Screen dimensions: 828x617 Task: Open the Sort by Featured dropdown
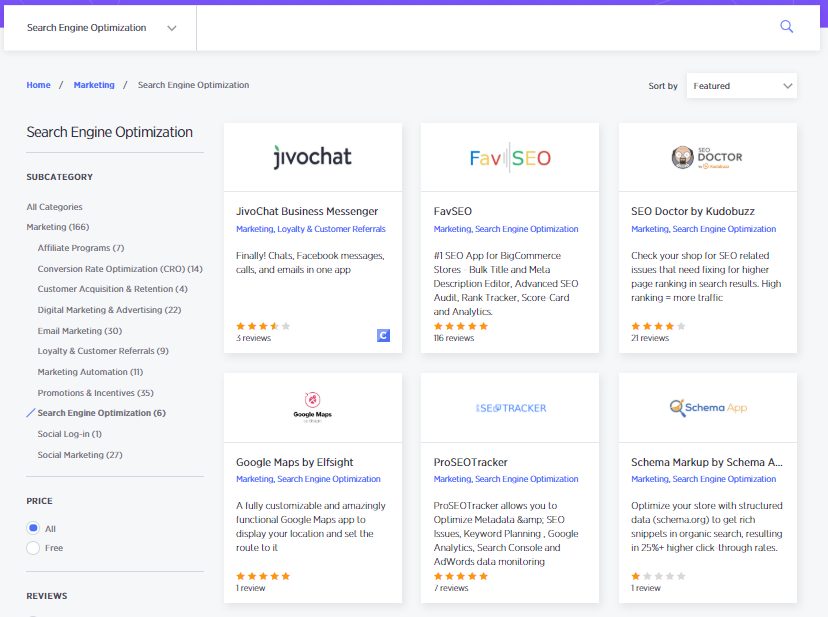pos(741,86)
